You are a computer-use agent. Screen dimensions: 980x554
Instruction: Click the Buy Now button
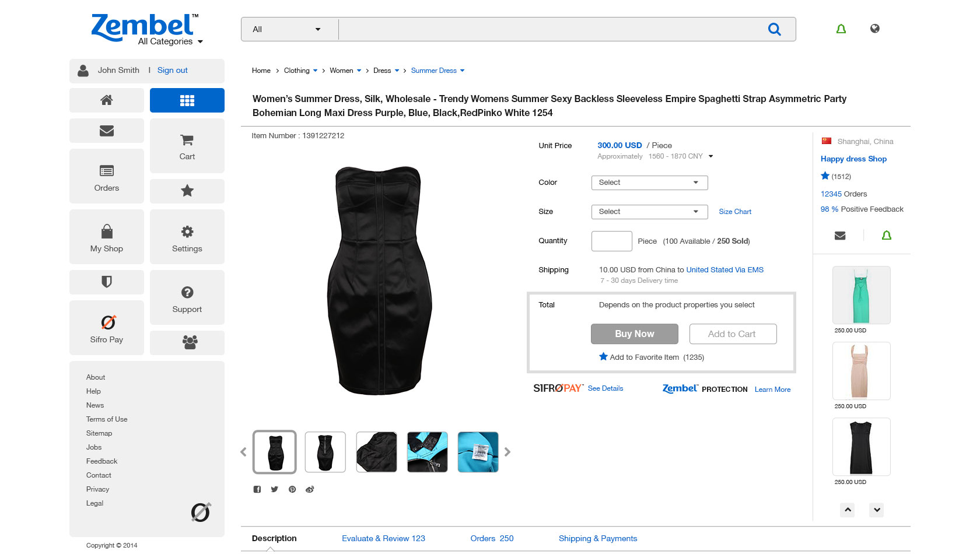[x=634, y=334]
